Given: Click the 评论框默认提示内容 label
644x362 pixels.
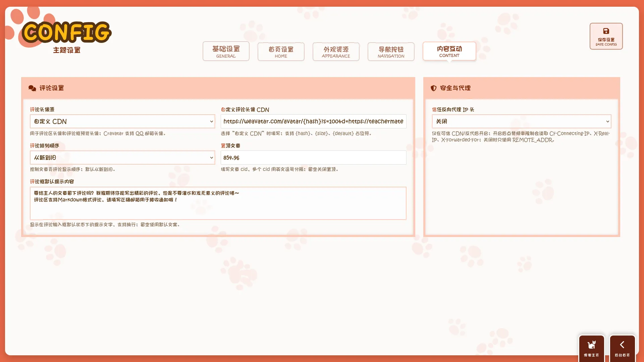Looking at the screenshot, I should coord(52,182).
